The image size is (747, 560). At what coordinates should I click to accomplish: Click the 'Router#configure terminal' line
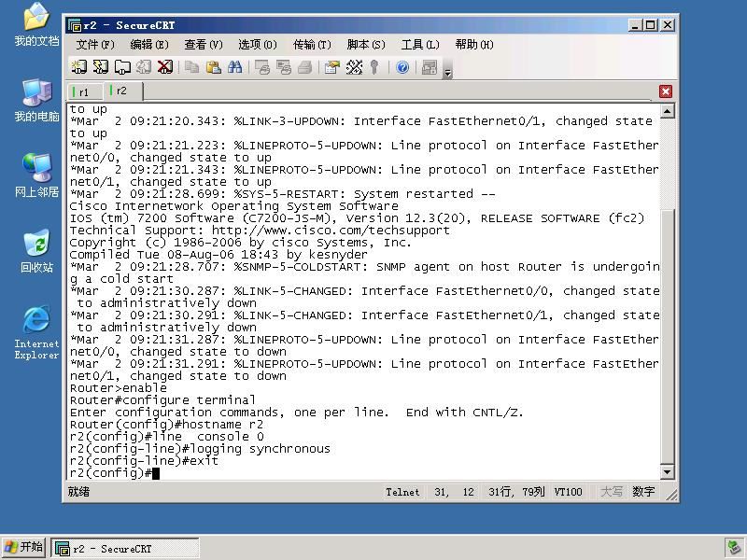(162, 400)
